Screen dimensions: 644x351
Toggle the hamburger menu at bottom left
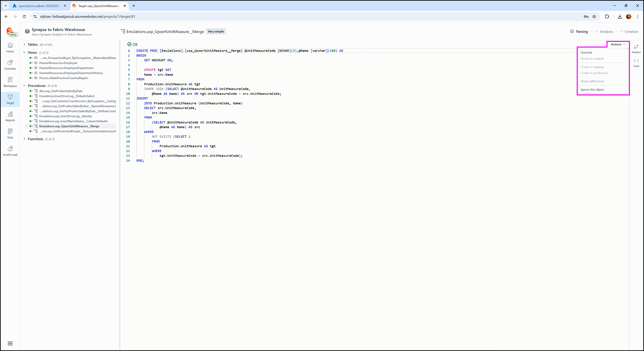tap(10, 343)
